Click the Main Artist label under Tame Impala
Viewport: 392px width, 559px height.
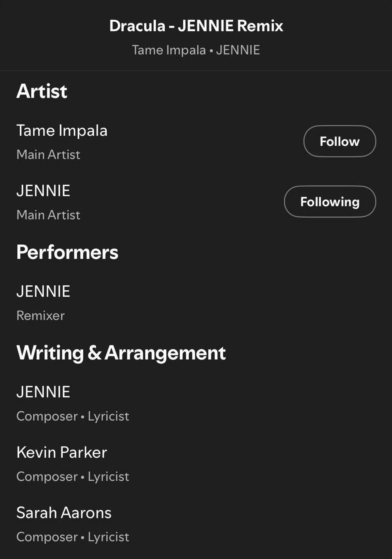(48, 155)
